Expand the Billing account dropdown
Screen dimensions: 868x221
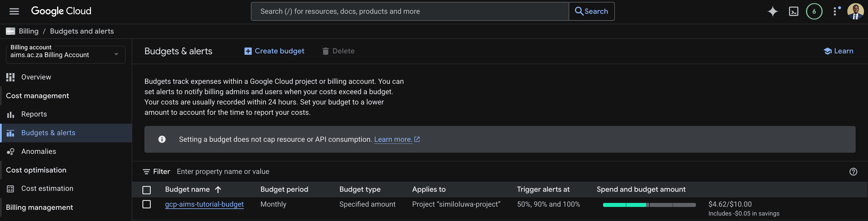(x=66, y=55)
